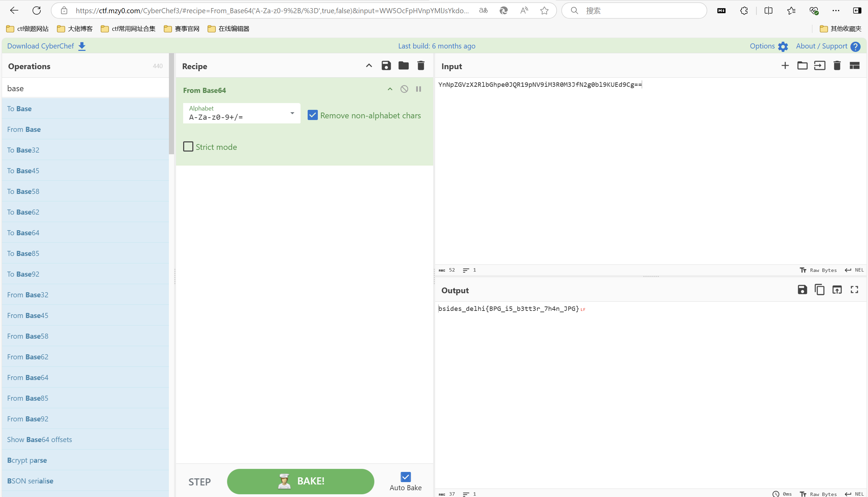Screen dimensions: 868x497
Task: Click output Raw Bytes encoding selector
Action: click(818, 494)
